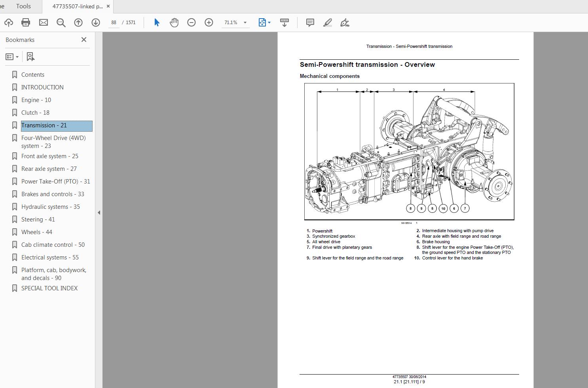588x388 pixels.
Task: Open the Fill & Sign tool
Action: tap(345, 23)
